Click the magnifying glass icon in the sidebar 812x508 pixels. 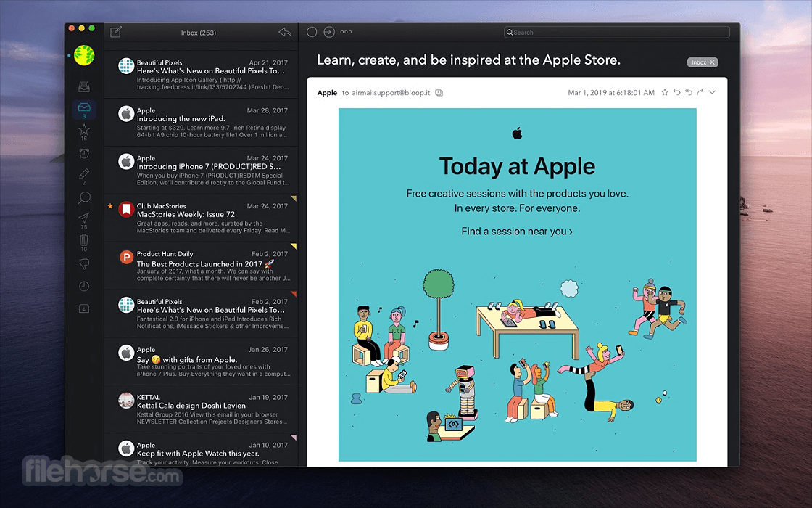84,197
